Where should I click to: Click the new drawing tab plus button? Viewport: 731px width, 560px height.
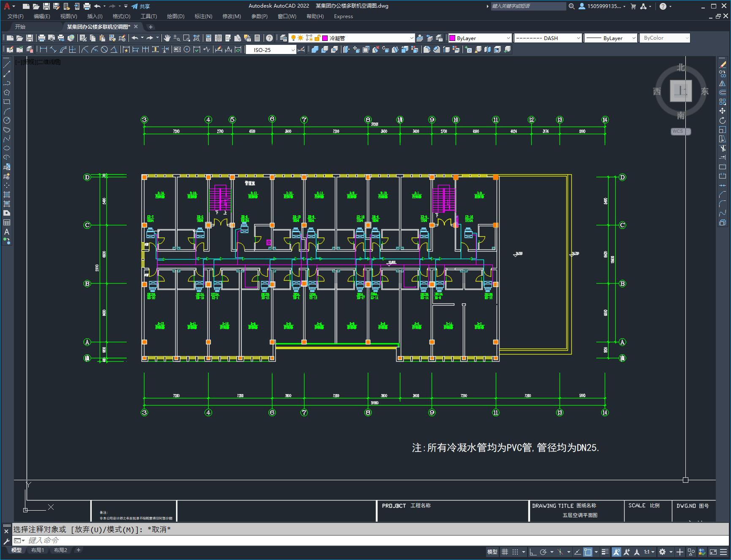pos(151,27)
